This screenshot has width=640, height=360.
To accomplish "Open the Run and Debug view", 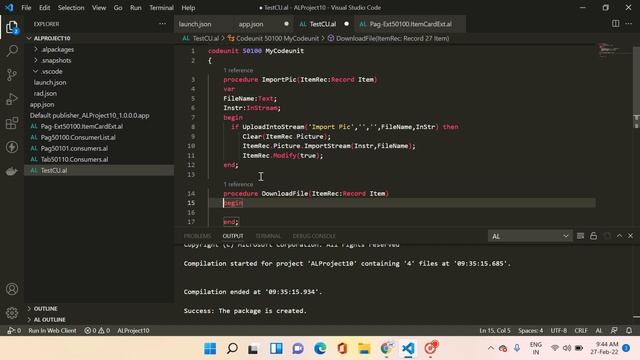I will tap(12, 99).
